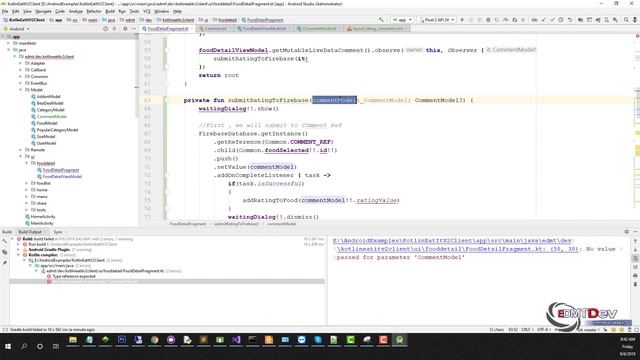
Task: Click the Sync Project with Gradle icon
Action: 598,20
